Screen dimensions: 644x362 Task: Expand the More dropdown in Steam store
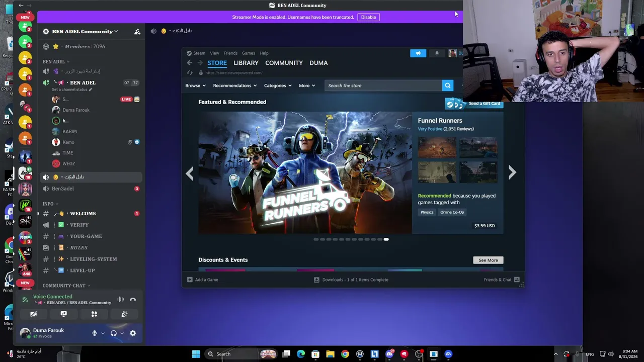307,85
